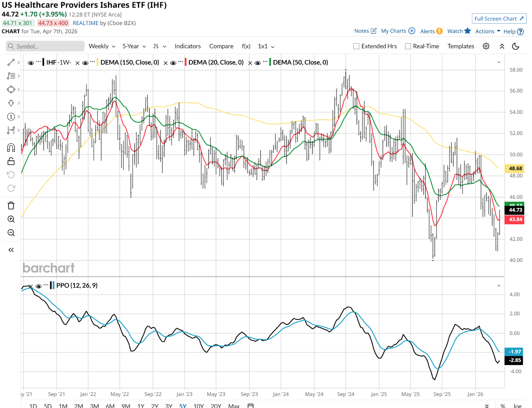Open the magnet snap tool

click(x=11, y=148)
